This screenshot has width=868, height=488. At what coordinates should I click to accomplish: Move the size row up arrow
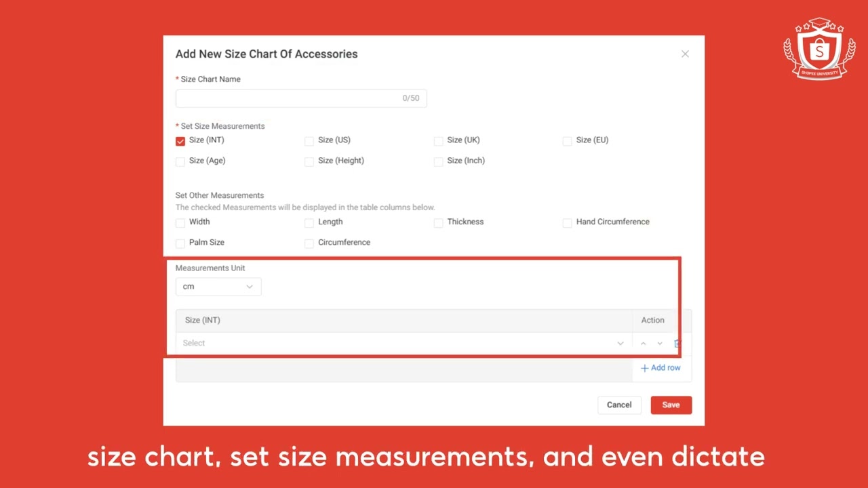coord(644,344)
